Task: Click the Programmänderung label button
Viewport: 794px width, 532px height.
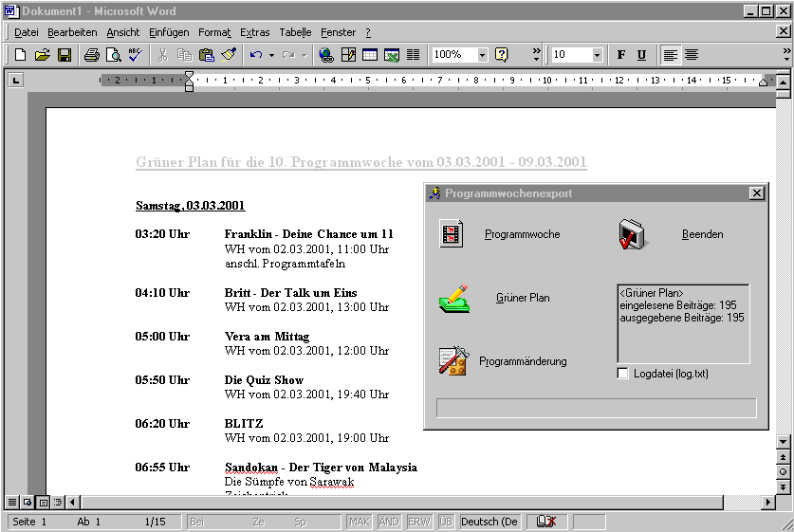Action: (523, 361)
